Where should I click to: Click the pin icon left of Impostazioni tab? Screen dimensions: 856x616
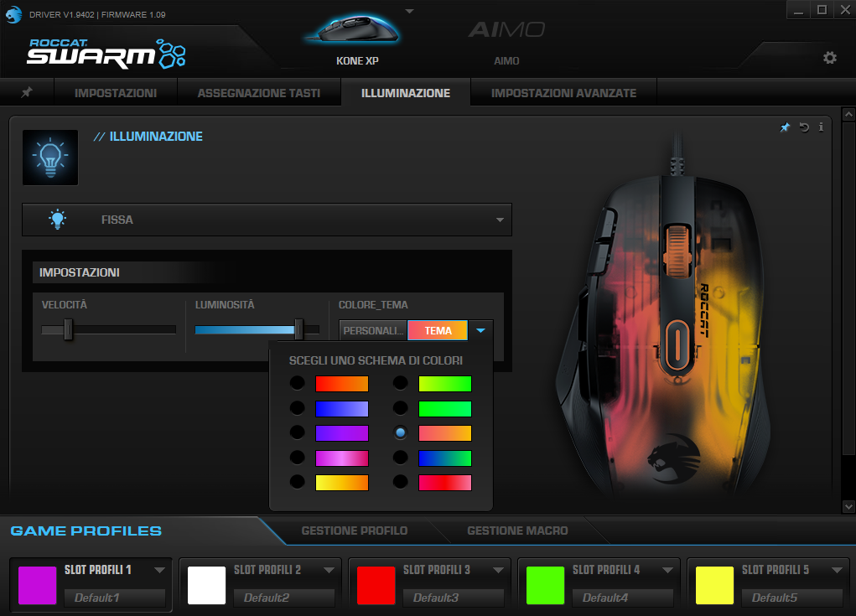click(27, 92)
